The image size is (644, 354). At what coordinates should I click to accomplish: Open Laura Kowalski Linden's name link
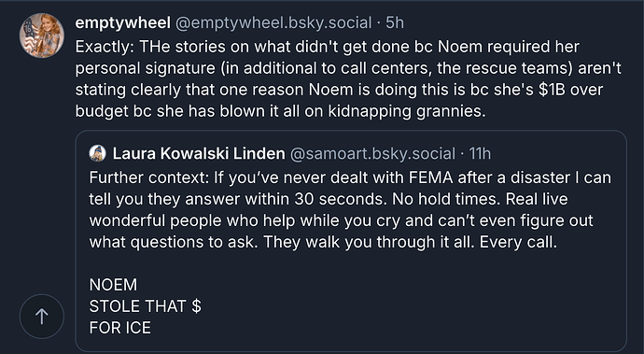[x=199, y=153]
